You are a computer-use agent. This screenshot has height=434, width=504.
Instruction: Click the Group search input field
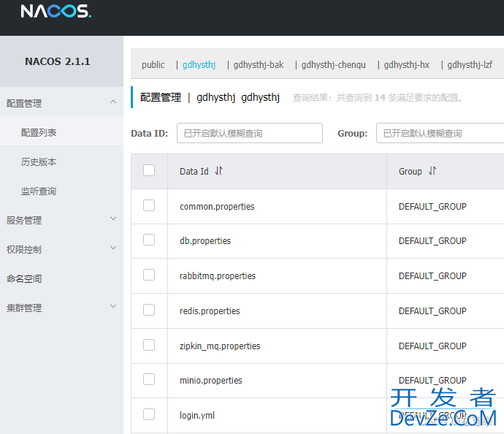coord(440,133)
